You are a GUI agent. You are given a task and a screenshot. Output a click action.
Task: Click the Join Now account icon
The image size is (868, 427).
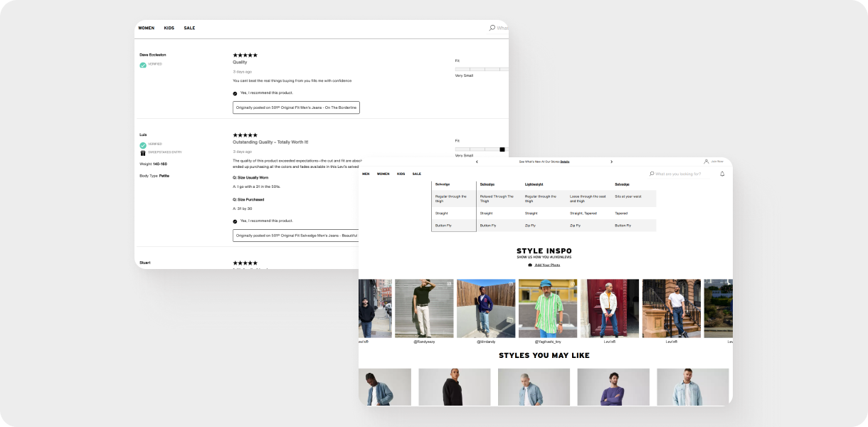point(706,162)
